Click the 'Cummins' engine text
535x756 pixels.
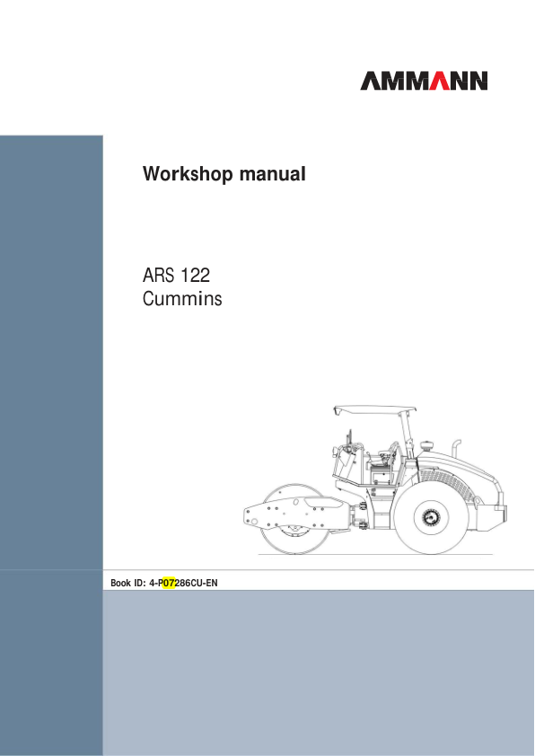click(182, 298)
